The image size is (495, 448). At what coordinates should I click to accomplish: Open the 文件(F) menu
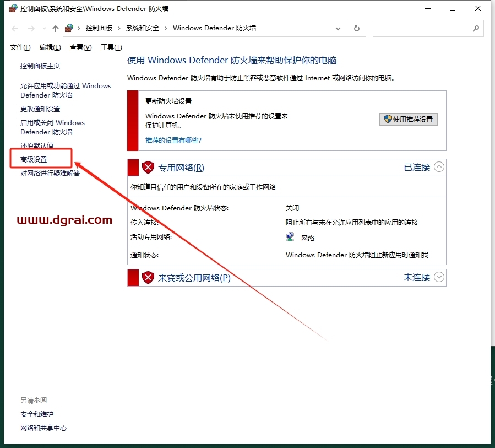[x=20, y=47]
